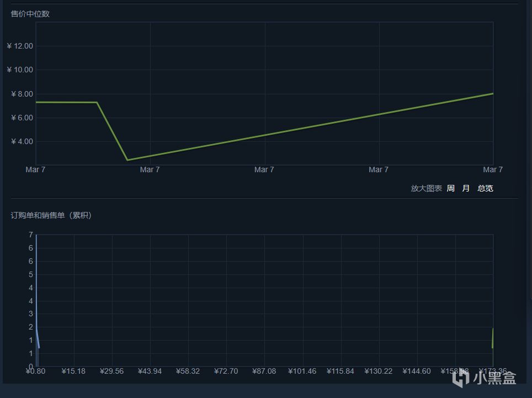Click the green sell-order line in the cumulative chart
Viewport: 532px width, 398px height.
click(x=493, y=338)
